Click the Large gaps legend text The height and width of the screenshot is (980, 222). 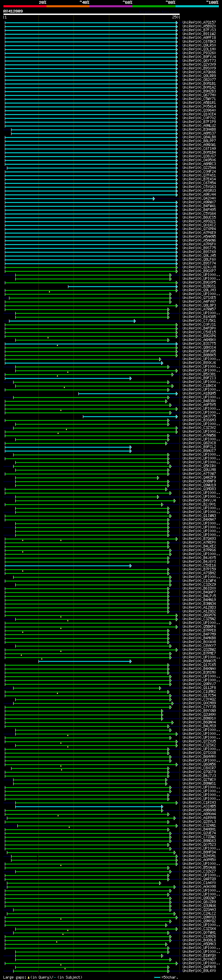(x=43, y=977)
